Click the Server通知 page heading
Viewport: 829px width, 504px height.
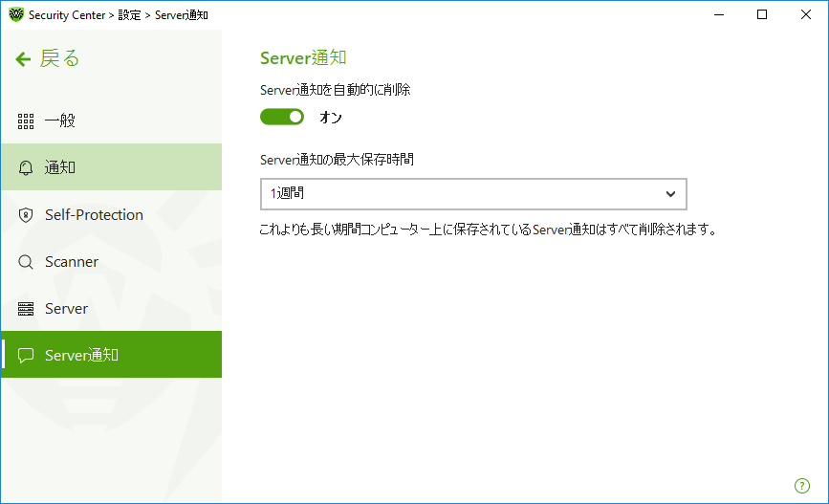click(x=303, y=57)
